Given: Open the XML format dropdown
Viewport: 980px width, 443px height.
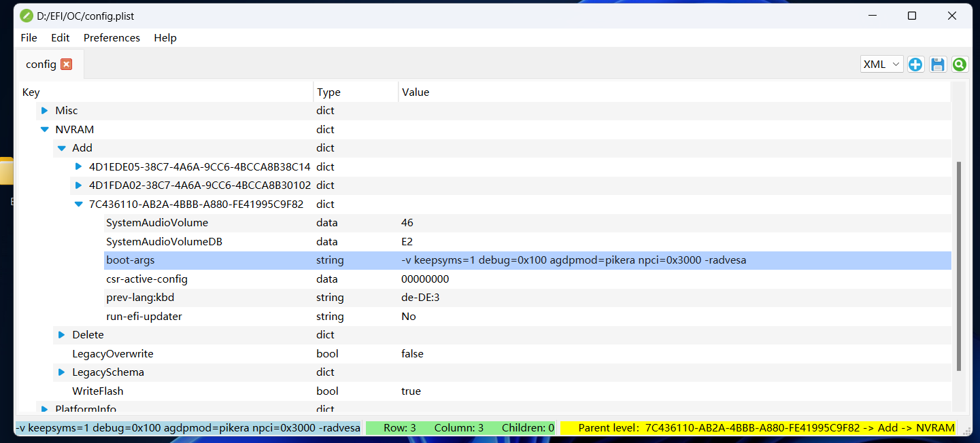Looking at the screenshot, I should click(x=881, y=65).
